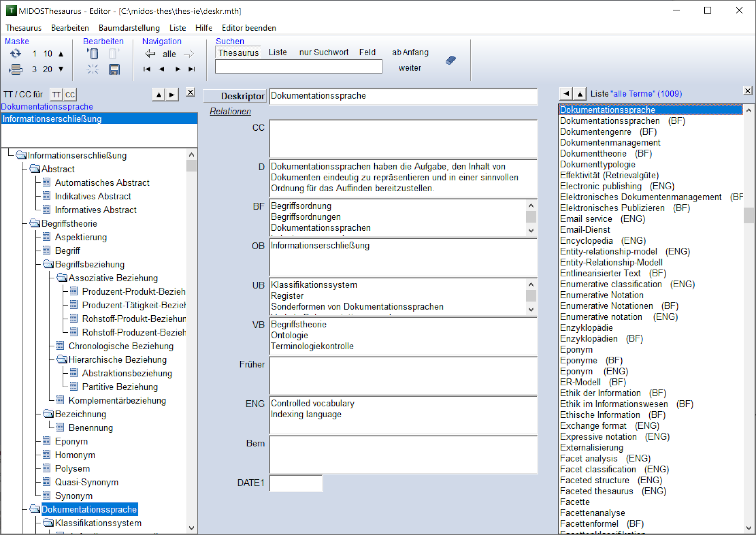The width and height of the screenshot is (756, 535).
Task: Click inside the empty search text field
Action: pyautogui.click(x=298, y=66)
